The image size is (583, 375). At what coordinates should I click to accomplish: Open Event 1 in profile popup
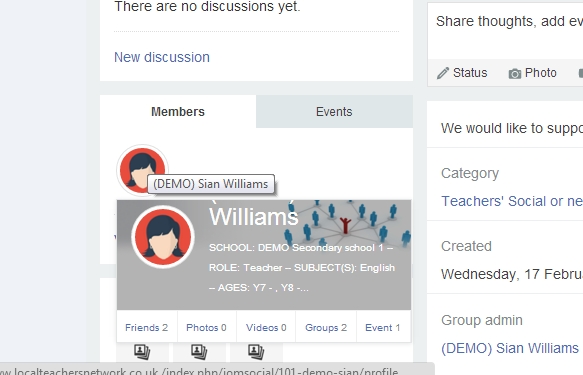tap(383, 327)
